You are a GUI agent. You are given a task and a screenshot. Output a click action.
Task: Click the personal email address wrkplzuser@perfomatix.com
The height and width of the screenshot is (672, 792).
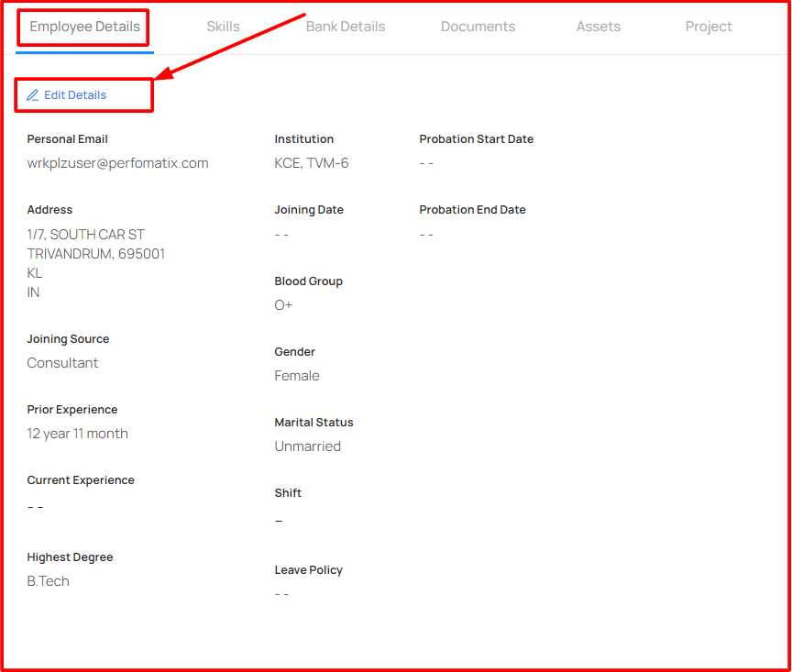coord(117,163)
